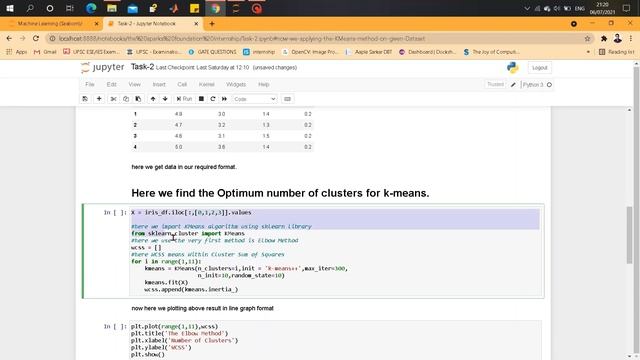
Task: Open the Insert menu
Action: (159, 84)
